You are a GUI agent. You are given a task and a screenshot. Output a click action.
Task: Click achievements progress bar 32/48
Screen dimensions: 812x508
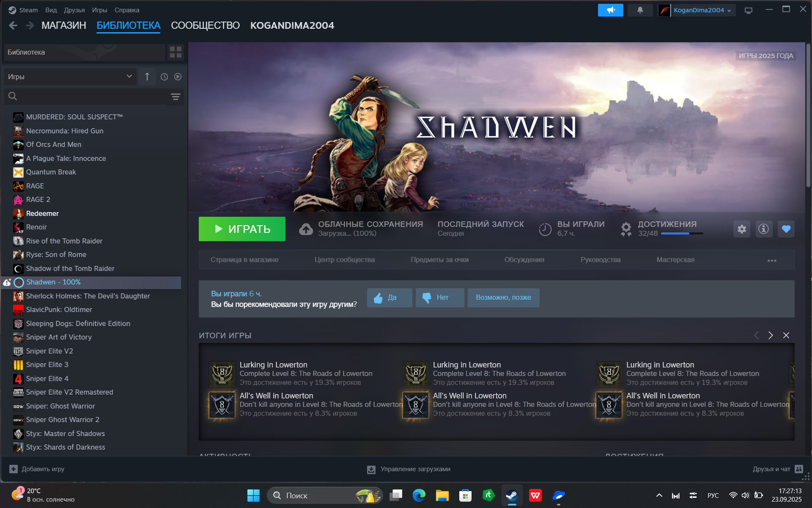682,234
